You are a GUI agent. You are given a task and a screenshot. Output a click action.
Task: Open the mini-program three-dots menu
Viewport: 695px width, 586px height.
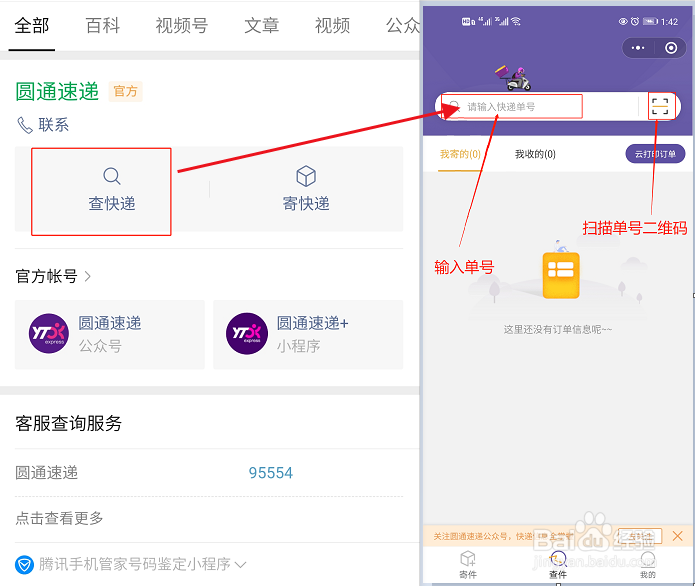638,48
